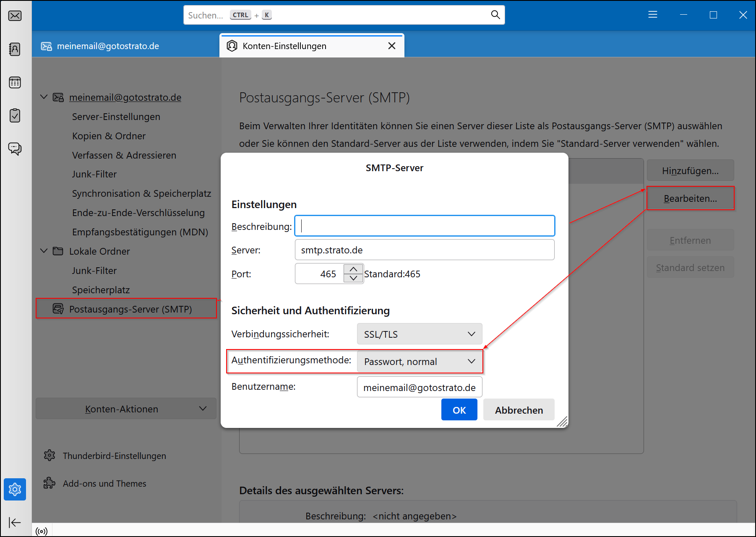Viewport: 756px width, 537px height.
Task: Click into the Beschreibung input field
Action: pyautogui.click(x=424, y=226)
